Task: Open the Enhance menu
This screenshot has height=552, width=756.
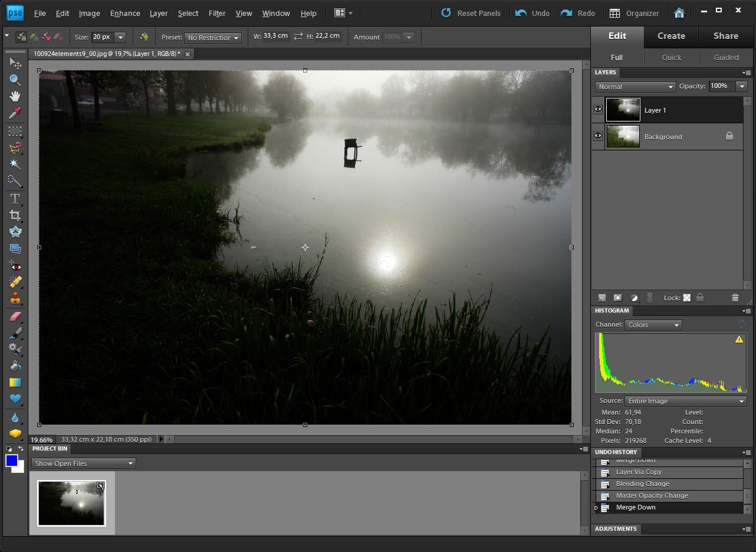Action: (x=125, y=13)
